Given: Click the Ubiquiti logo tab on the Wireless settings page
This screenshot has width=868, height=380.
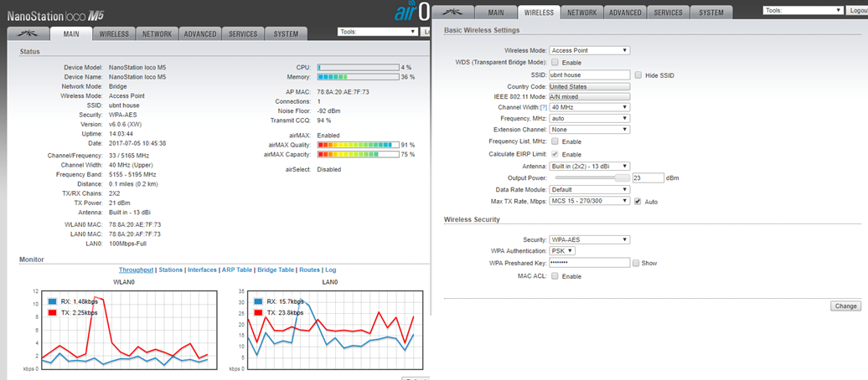Looking at the screenshot, I should [457, 13].
